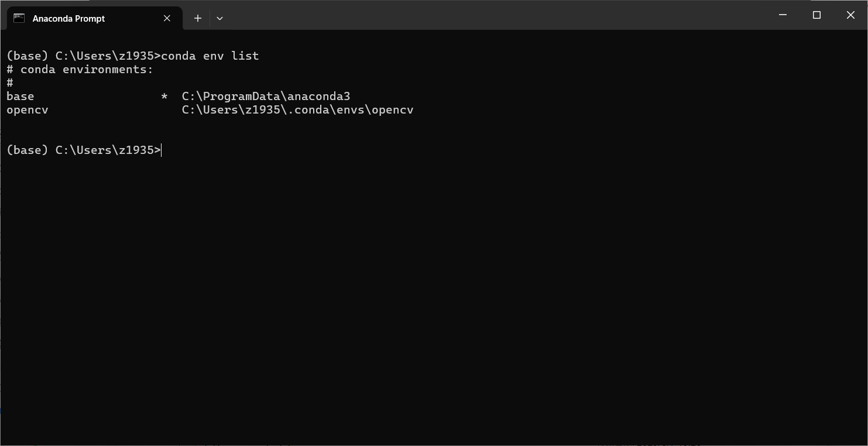The width and height of the screenshot is (868, 446).
Task: Click the conda env list command text
Action: pos(210,56)
